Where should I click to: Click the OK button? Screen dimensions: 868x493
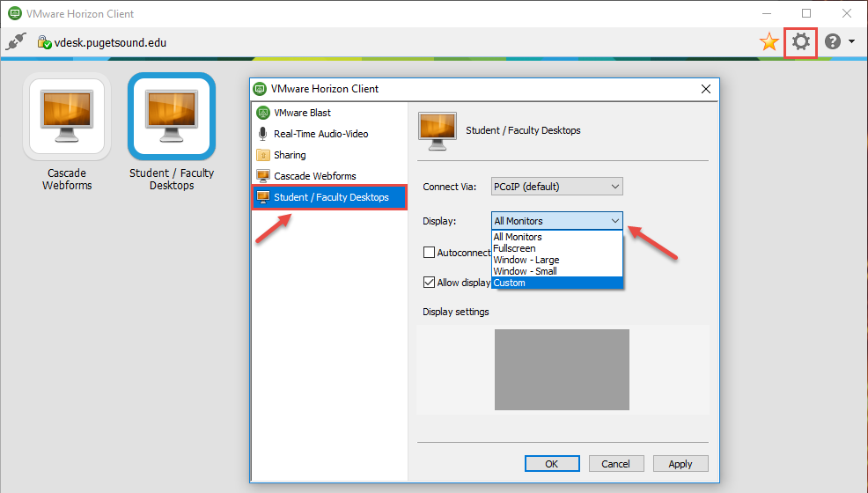point(552,464)
